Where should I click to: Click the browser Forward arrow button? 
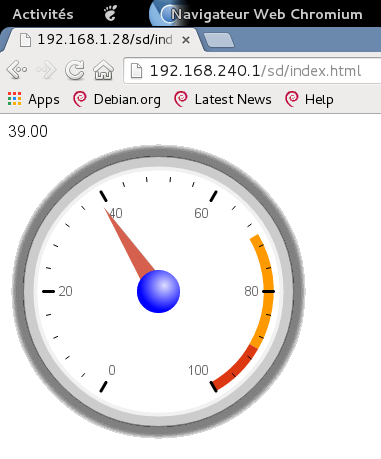[46, 70]
